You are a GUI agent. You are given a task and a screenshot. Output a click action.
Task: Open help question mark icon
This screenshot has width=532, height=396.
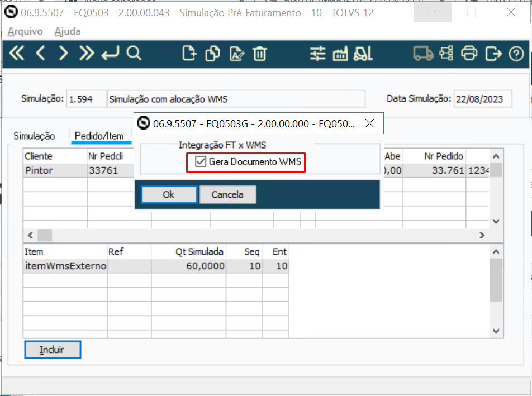point(516,54)
